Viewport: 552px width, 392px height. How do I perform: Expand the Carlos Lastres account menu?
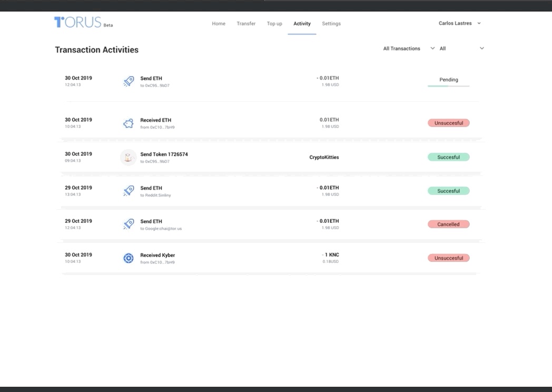[x=459, y=23]
